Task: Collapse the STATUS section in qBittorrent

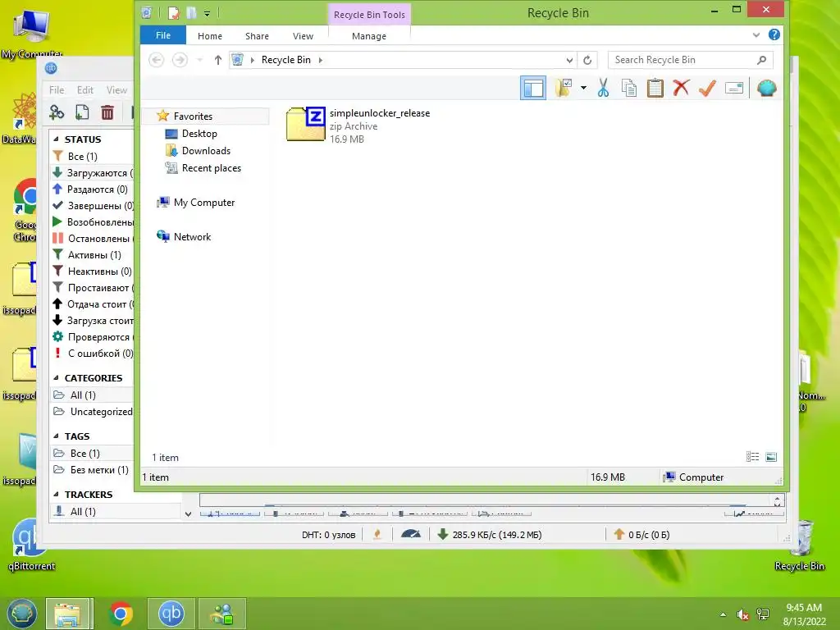Action: (56, 139)
